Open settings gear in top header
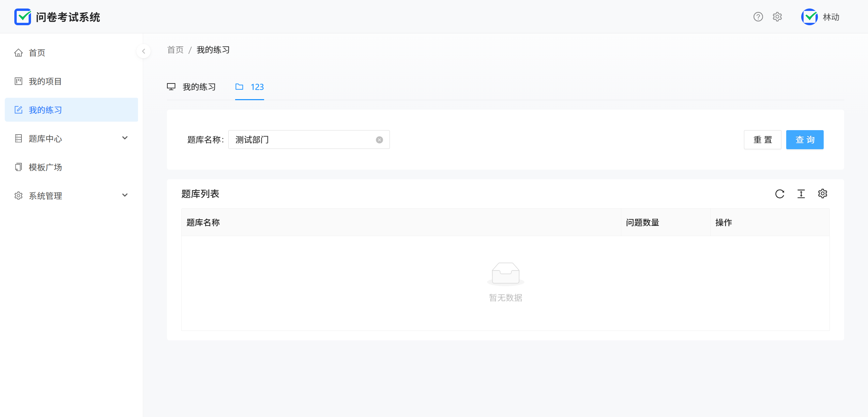This screenshot has width=868, height=417. (777, 17)
